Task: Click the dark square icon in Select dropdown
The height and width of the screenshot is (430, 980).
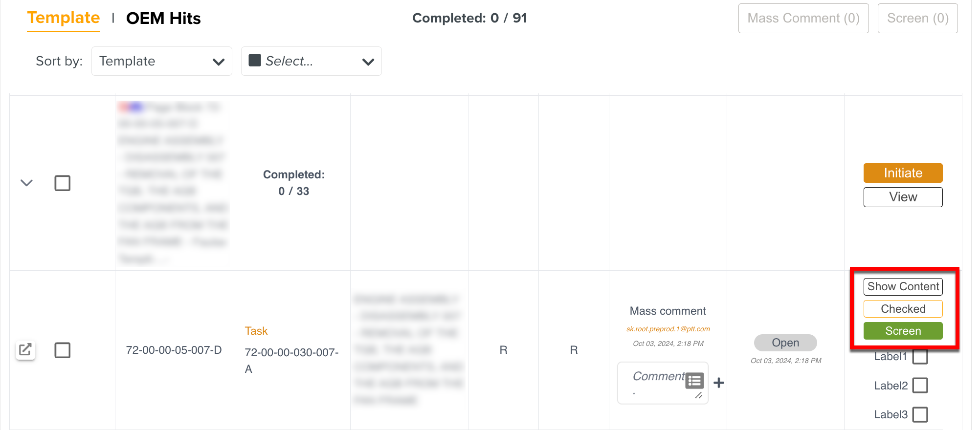Action: pos(254,60)
